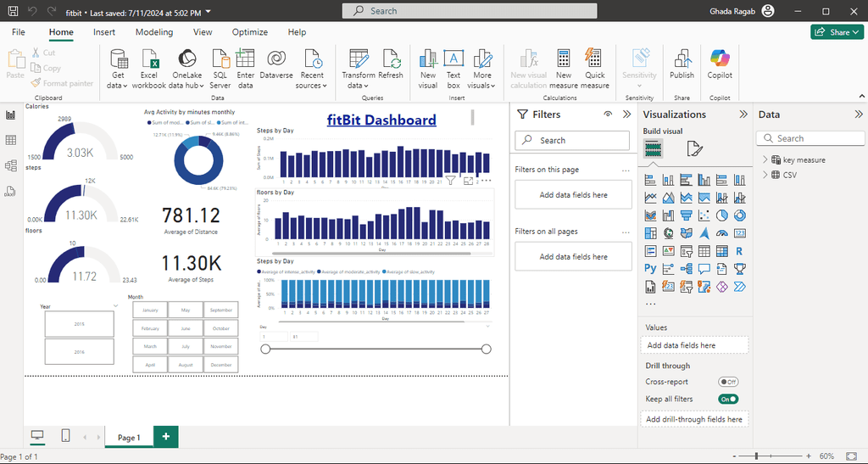This screenshot has height=464, width=868.
Task: Select the donut chart visual
Action: 739,215
